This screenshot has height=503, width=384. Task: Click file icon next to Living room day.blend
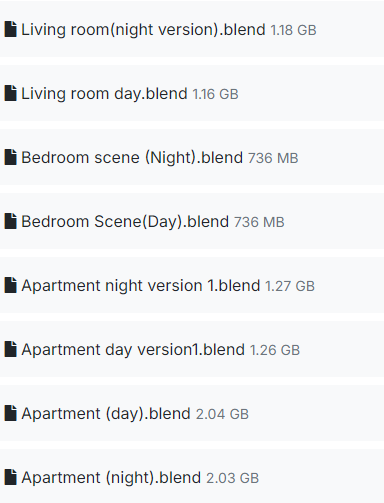tap(10, 93)
